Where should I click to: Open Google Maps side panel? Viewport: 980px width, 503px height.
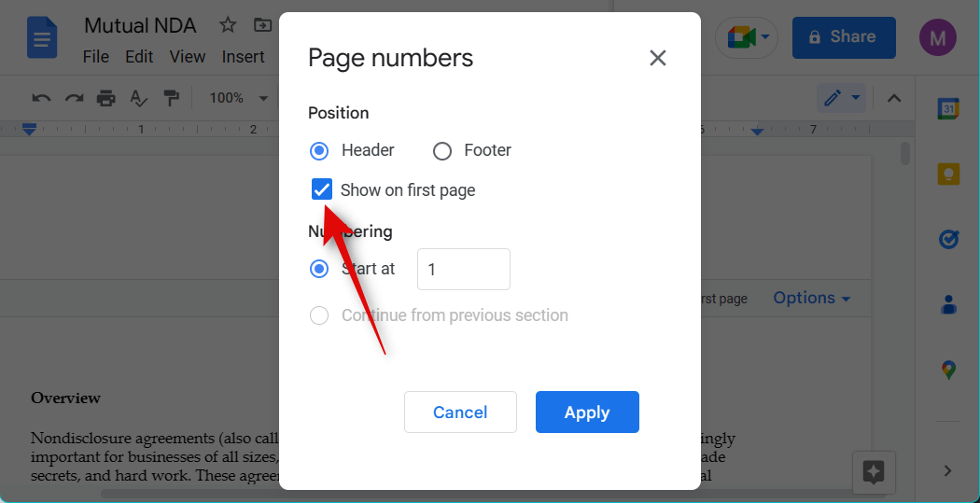948,370
